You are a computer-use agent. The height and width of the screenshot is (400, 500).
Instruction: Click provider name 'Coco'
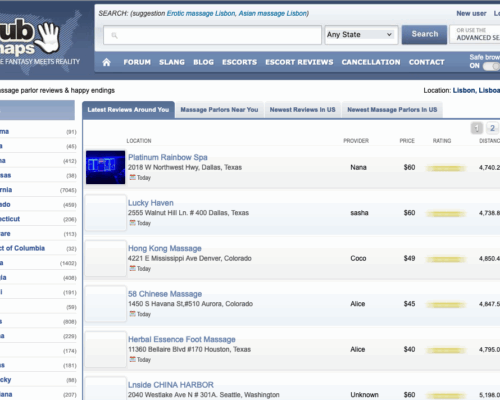click(x=358, y=258)
